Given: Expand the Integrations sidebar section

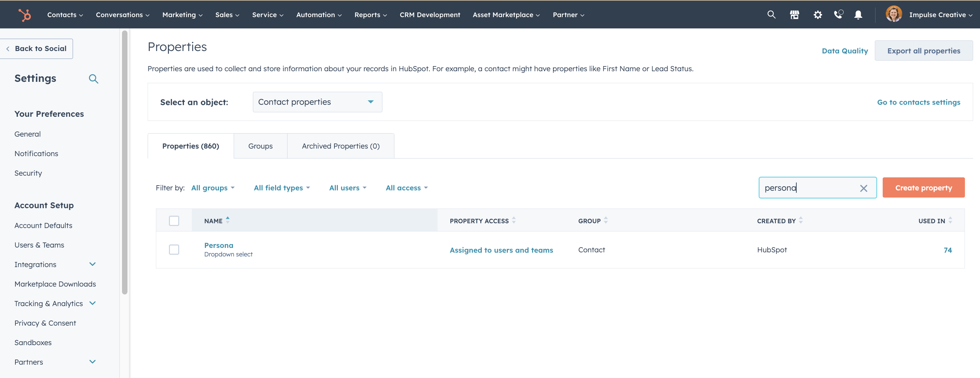Looking at the screenshot, I should pos(93,264).
